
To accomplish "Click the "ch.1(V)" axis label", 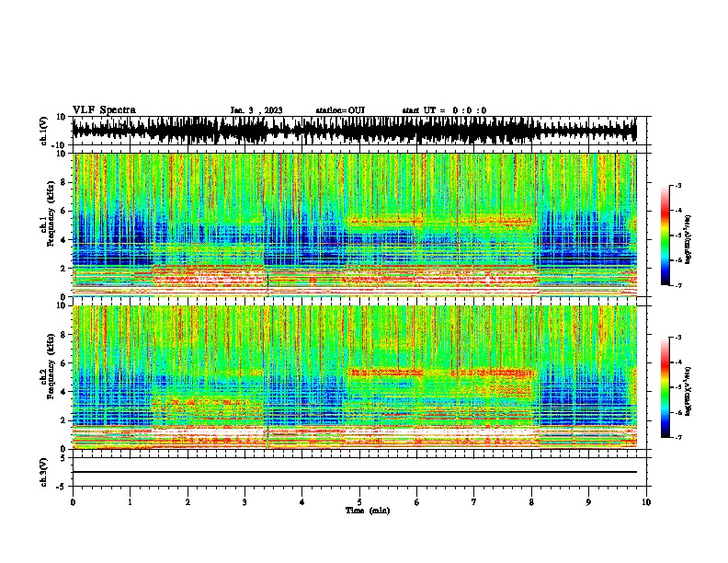I will [44, 131].
